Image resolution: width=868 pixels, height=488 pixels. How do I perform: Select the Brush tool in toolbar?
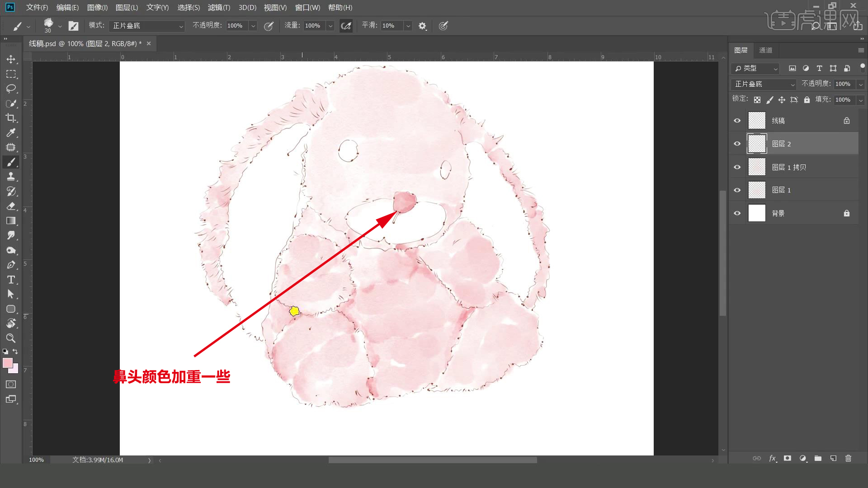pos(11,162)
